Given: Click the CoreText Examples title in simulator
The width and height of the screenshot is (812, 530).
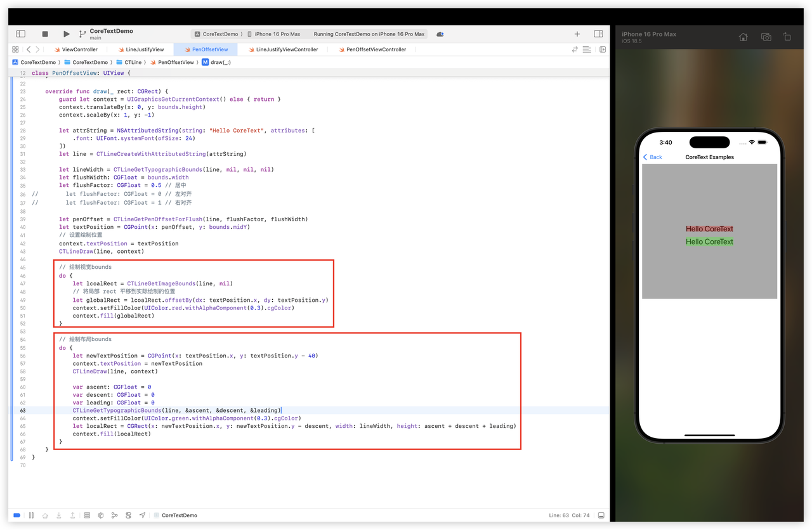Looking at the screenshot, I should [x=709, y=157].
